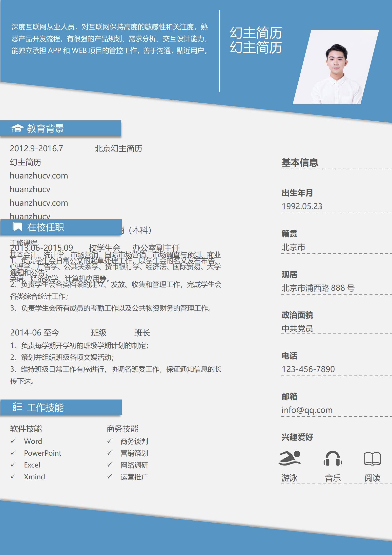Click the checkmark beside 商务谈判
This screenshot has height=555, width=392.
coord(109,441)
